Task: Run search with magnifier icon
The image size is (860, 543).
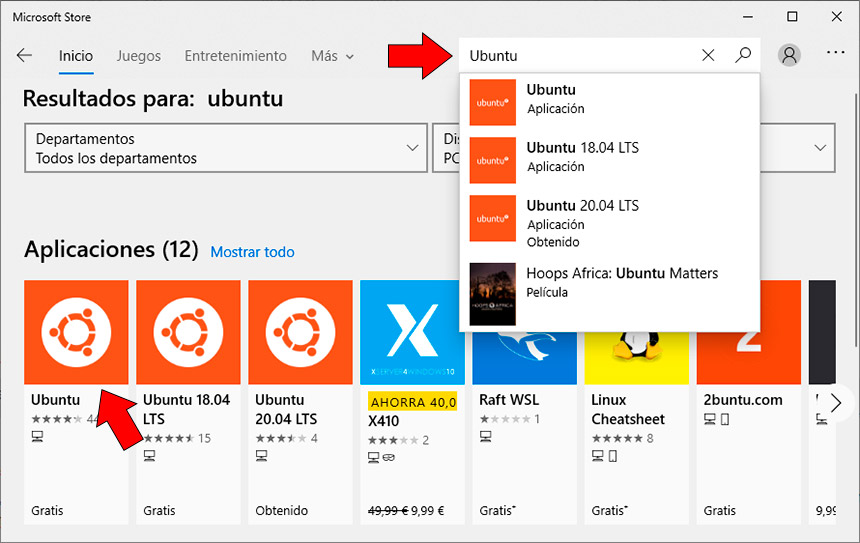Action: click(743, 55)
